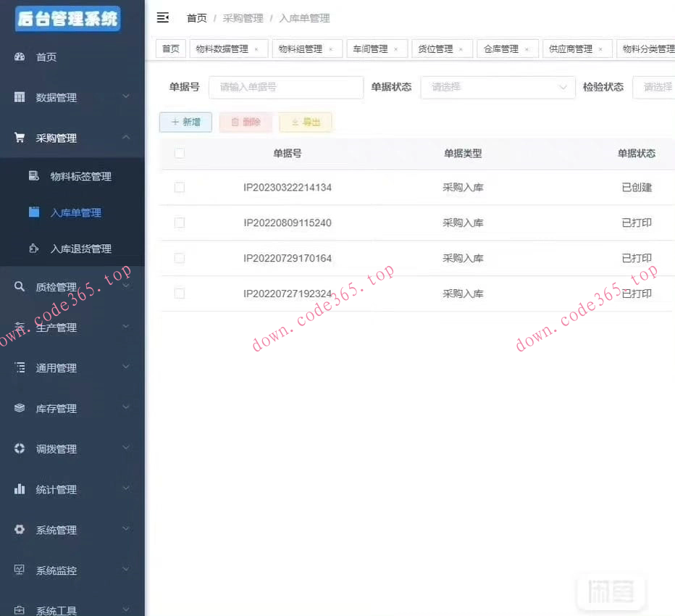This screenshot has width=675, height=616.
Task: Click the 系统管理 gear icon
Action: click(x=18, y=530)
